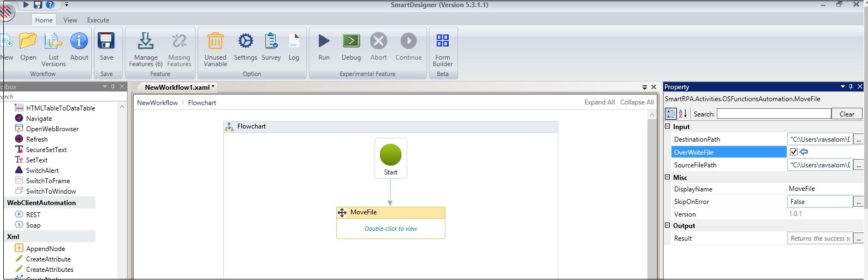Click the property Search input field
This screenshot has height=280, width=868.
click(x=774, y=114)
